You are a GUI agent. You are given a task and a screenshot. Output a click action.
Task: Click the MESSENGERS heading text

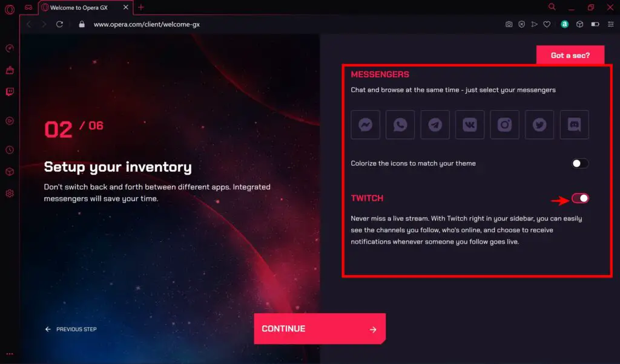point(380,74)
